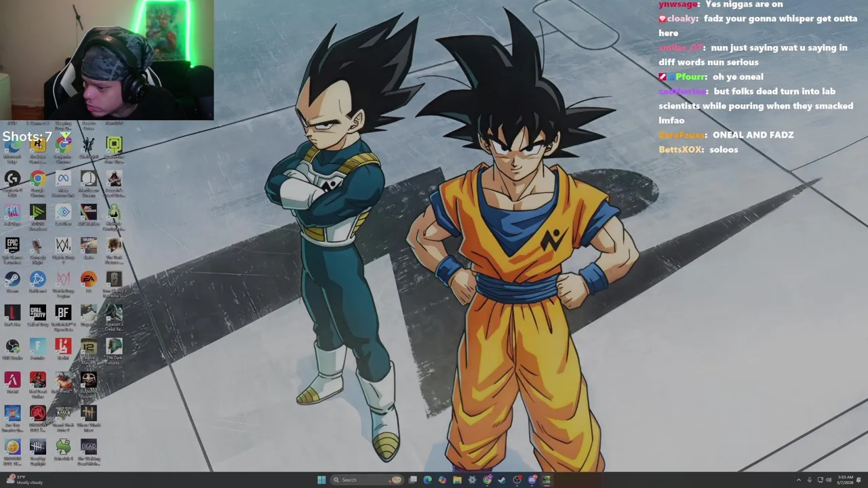Click the taskbar Search box
This screenshot has height=488, width=868.
coord(367,480)
